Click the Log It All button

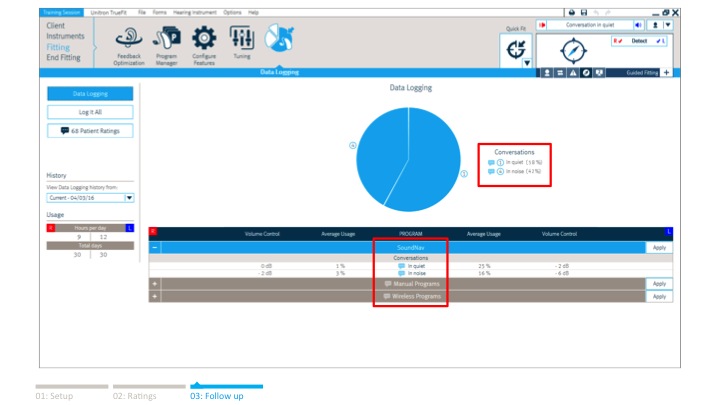pos(90,112)
